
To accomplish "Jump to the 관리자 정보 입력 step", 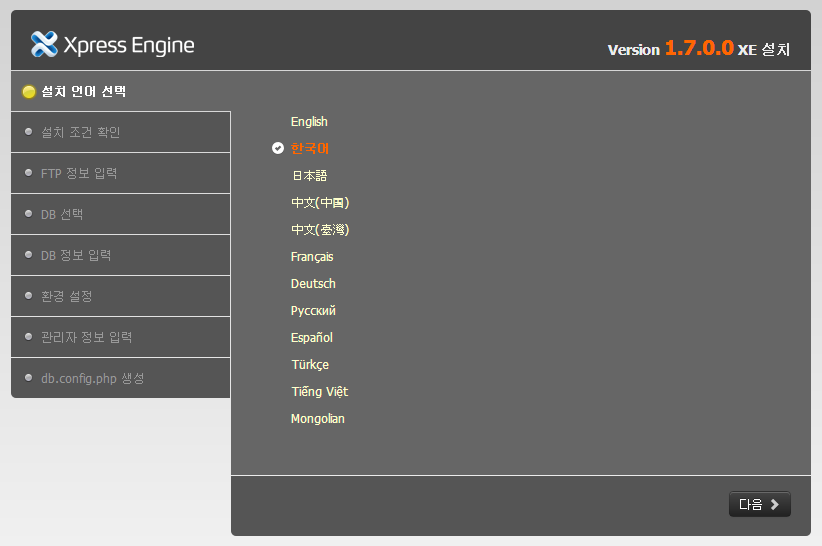I will (x=86, y=337).
